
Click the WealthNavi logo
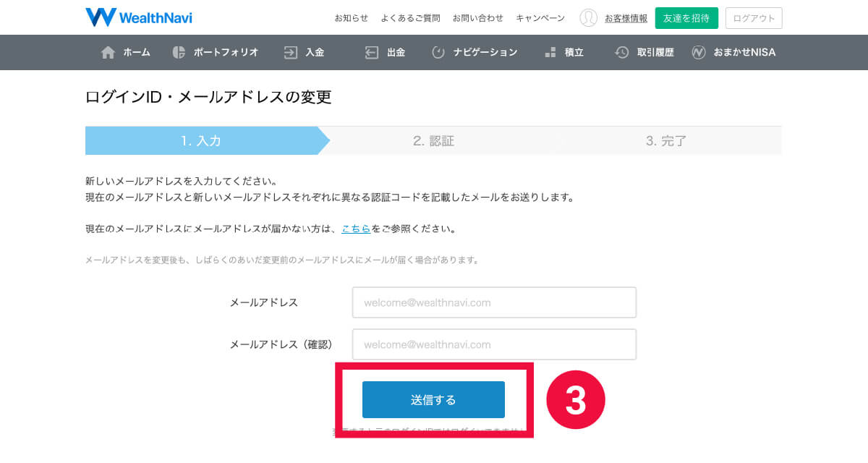[x=139, y=17]
